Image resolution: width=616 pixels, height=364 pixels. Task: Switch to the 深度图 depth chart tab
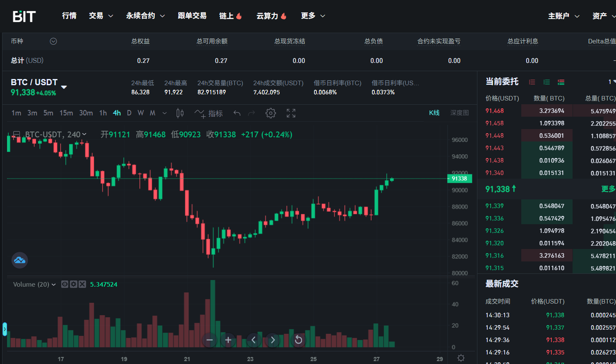pyautogui.click(x=459, y=113)
